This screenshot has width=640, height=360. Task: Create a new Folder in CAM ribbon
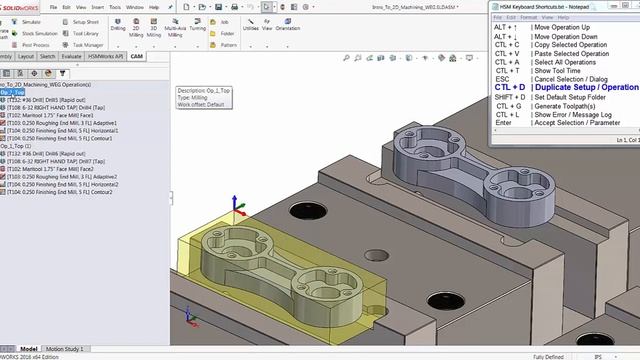(x=222, y=33)
